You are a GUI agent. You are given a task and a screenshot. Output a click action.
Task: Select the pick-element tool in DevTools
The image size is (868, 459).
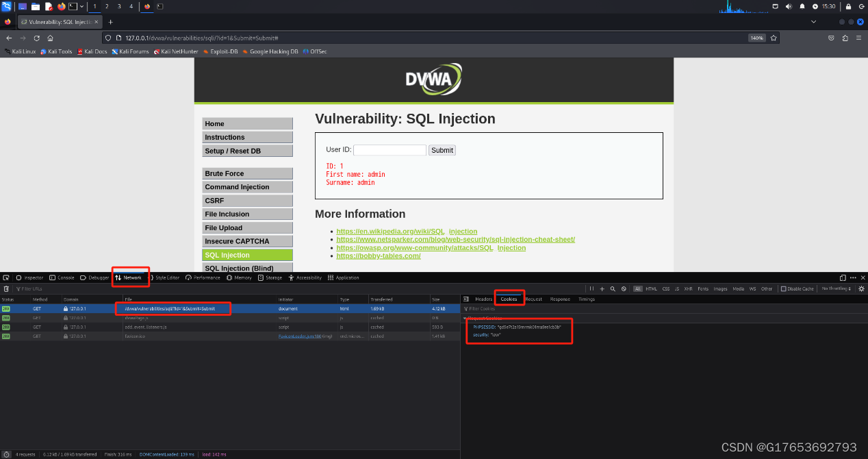[7, 277]
